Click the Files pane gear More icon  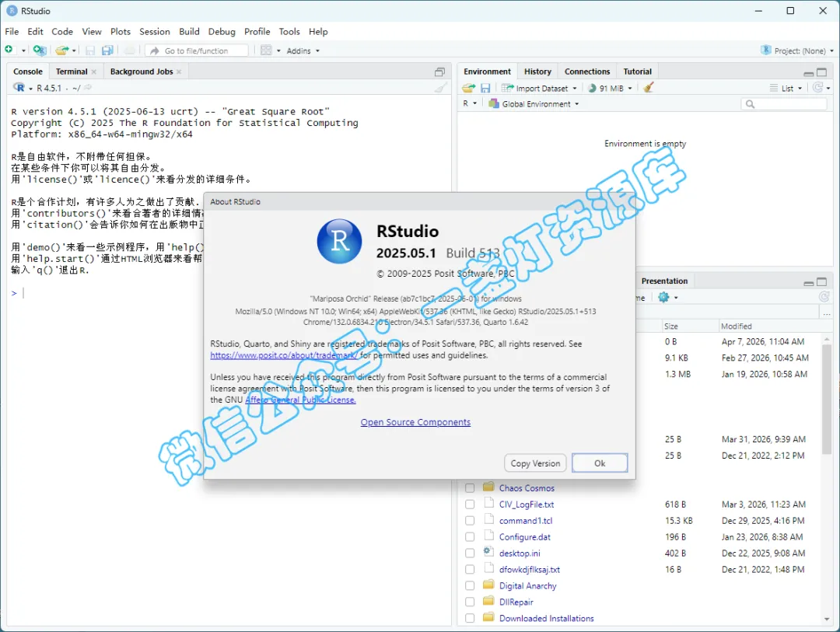tap(663, 297)
